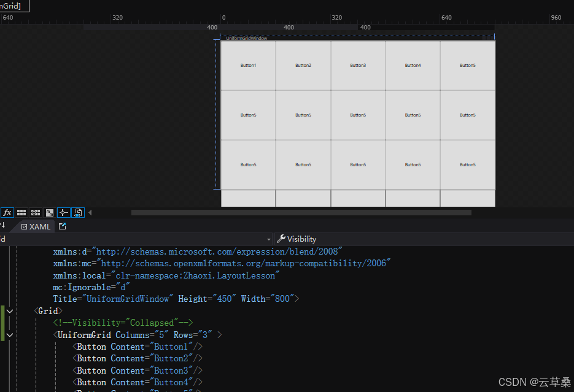Click Columns="5" in the UniformGrid tag
Image resolution: width=574 pixels, height=392 pixels.
click(x=142, y=335)
